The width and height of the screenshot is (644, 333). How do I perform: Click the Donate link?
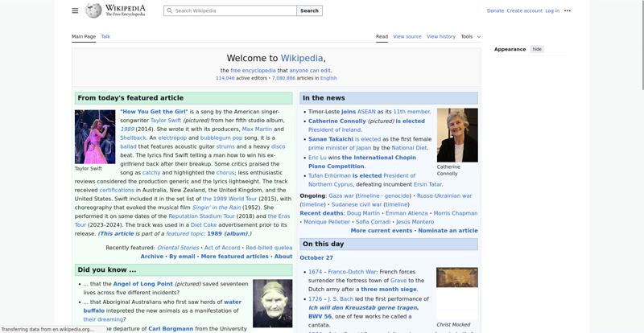[x=495, y=10]
